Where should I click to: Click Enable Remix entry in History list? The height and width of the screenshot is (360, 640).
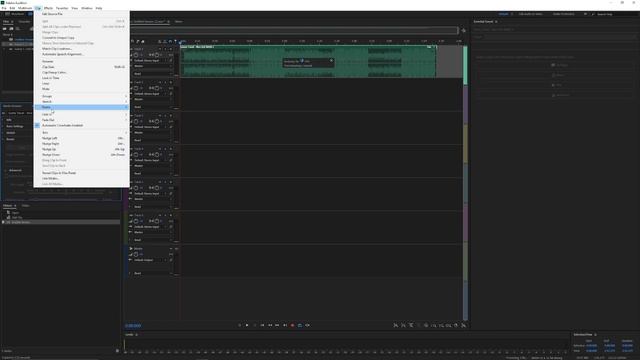(61, 222)
